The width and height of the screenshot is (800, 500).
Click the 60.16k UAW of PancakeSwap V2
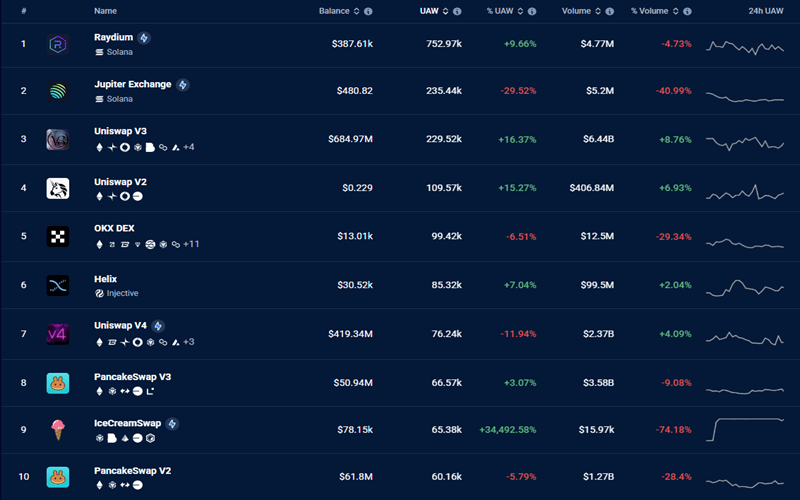coord(446,477)
